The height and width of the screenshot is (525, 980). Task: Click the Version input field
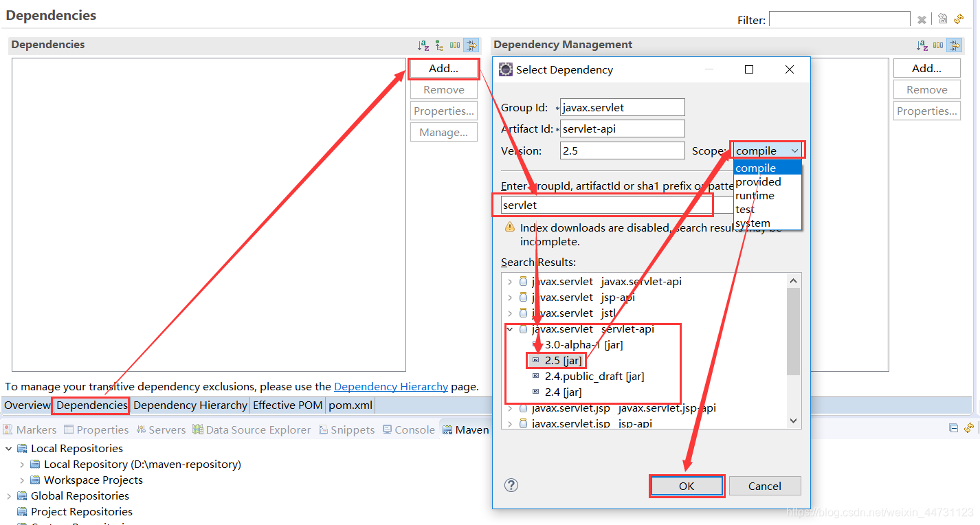tap(623, 150)
